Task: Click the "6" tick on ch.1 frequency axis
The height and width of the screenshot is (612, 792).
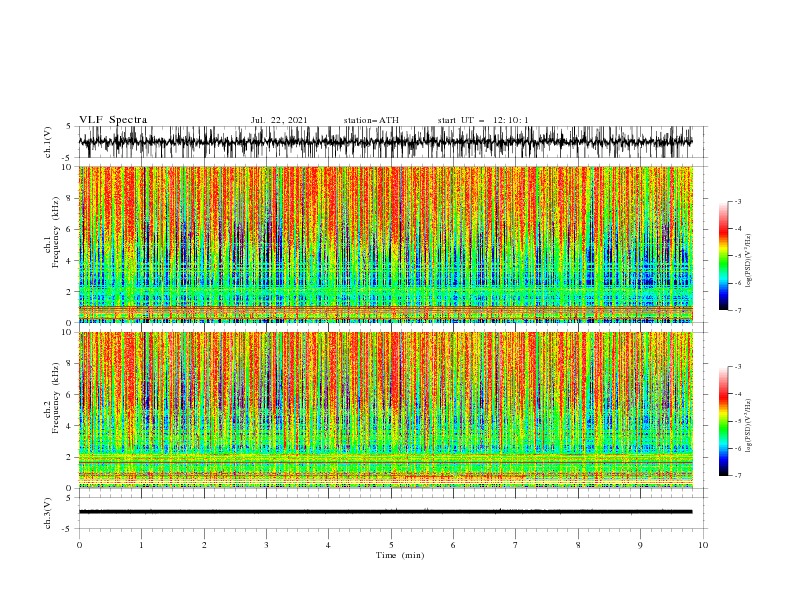Action: (x=69, y=229)
